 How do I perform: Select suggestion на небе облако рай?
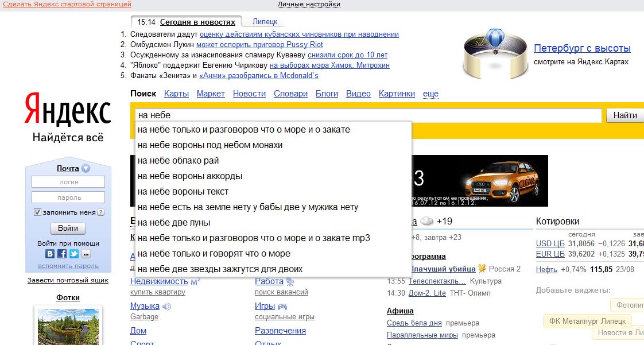pyautogui.click(x=273, y=161)
